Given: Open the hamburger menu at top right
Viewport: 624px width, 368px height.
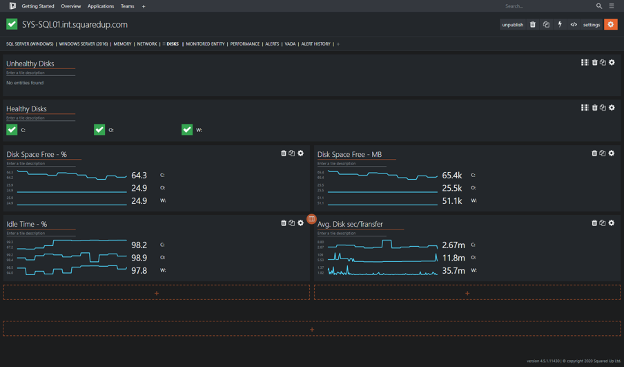Looking at the screenshot, I should [x=611, y=6].
